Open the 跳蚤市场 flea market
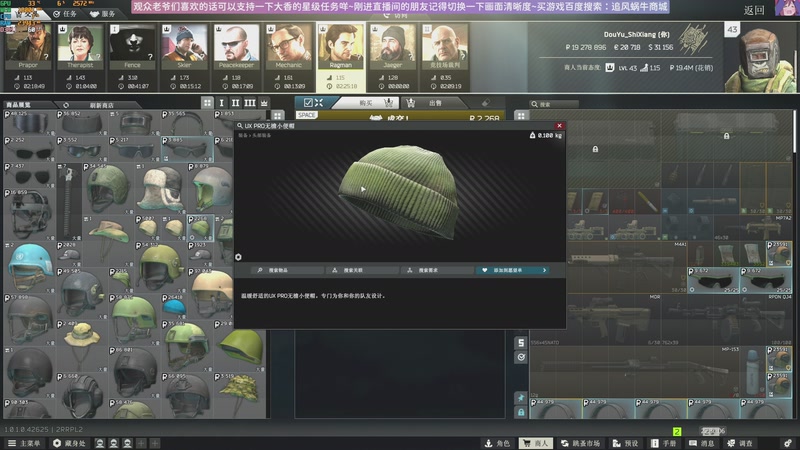 click(x=581, y=443)
